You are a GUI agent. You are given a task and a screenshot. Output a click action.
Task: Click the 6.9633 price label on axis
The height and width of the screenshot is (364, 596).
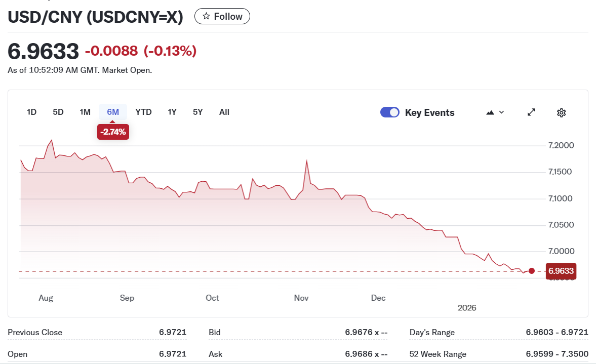pos(561,271)
